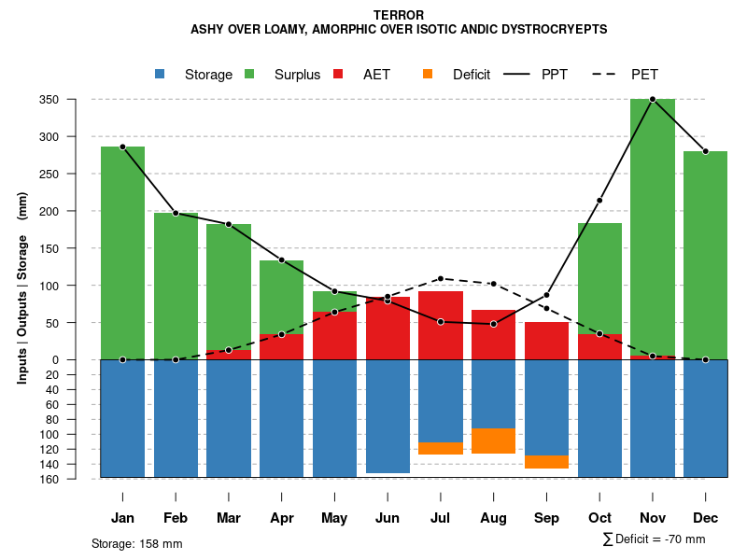Select the January PPT data point
747x560 pixels.
click(x=122, y=147)
